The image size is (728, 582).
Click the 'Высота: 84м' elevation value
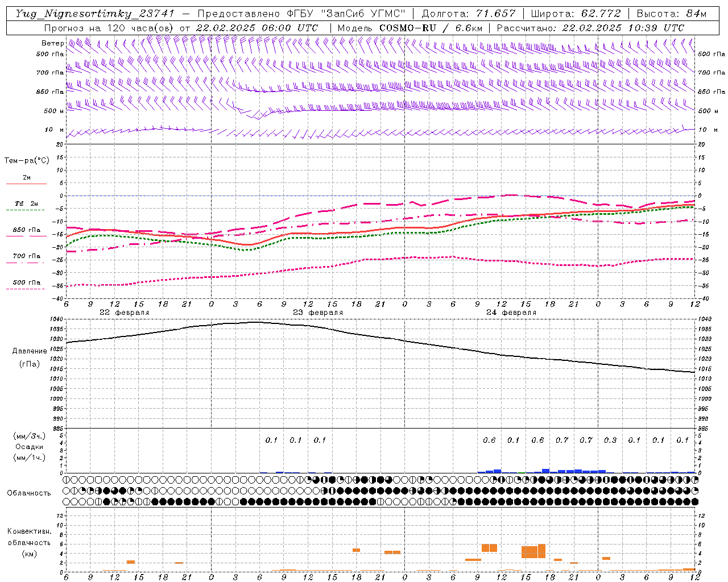pyautogui.click(x=671, y=14)
